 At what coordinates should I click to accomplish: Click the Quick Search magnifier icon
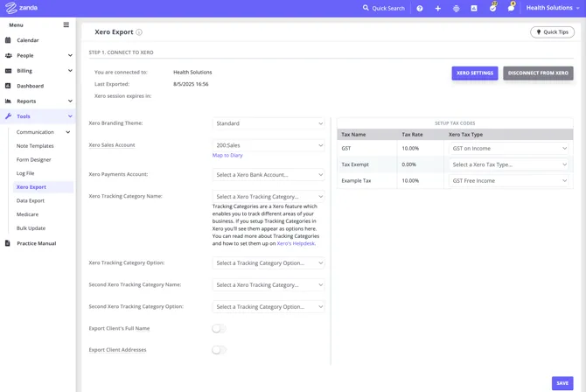click(x=366, y=8)
